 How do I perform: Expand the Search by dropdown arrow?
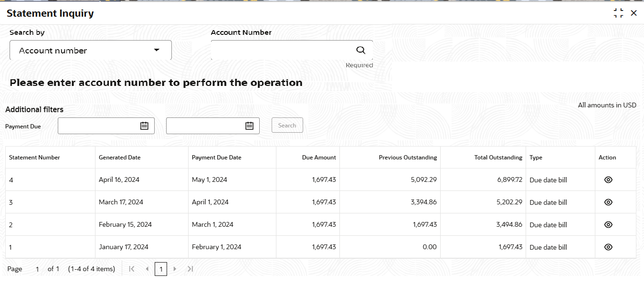coord(157,50)
